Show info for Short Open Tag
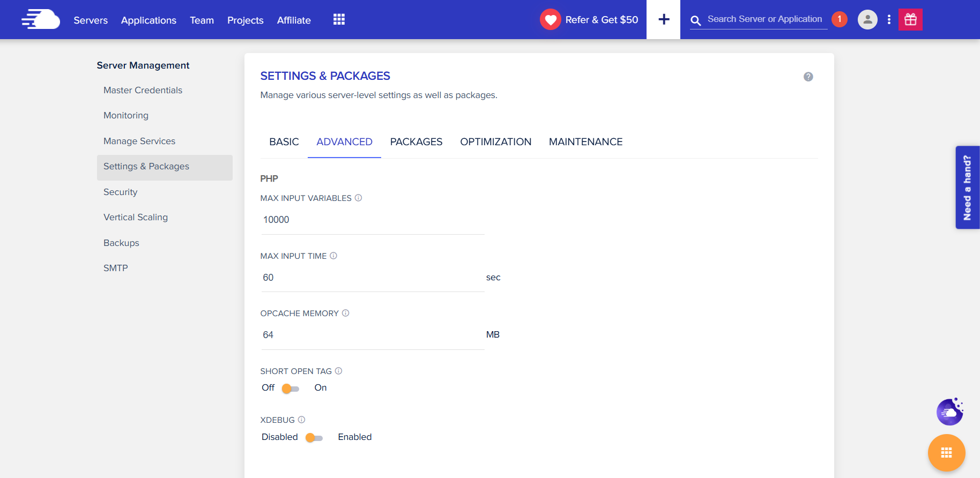The height and width of the screenshot is (478, 980). (338, 371)
